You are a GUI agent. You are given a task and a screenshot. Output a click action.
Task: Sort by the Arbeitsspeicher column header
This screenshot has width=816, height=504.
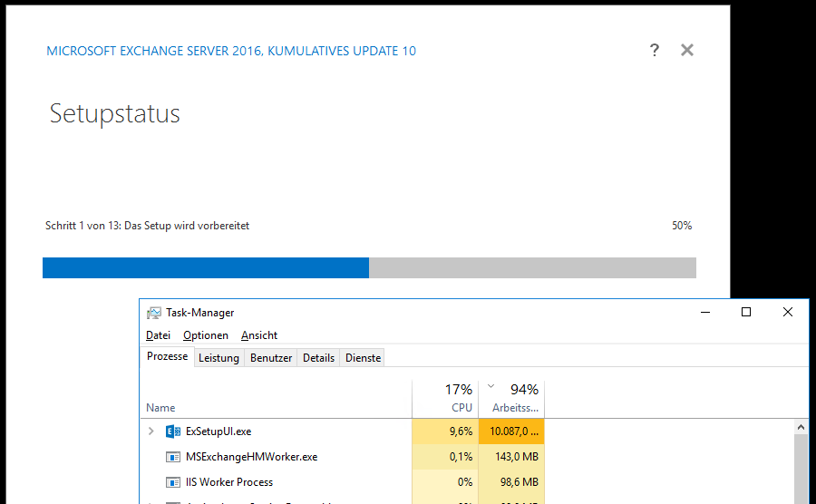(x=511, y=400)
